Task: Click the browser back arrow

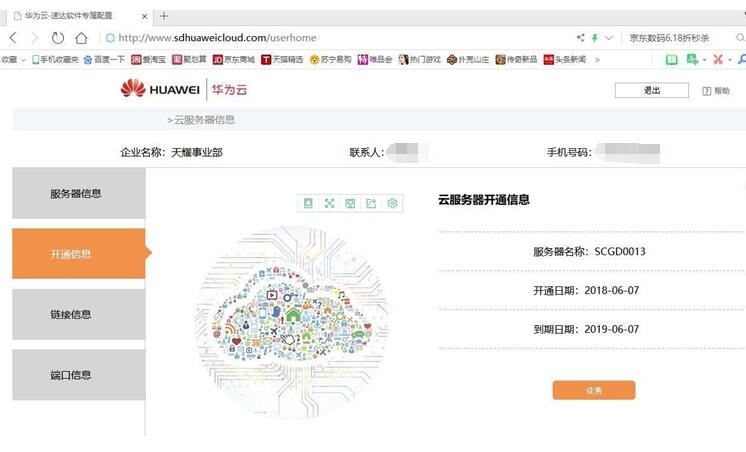Action: click(13, 38)
